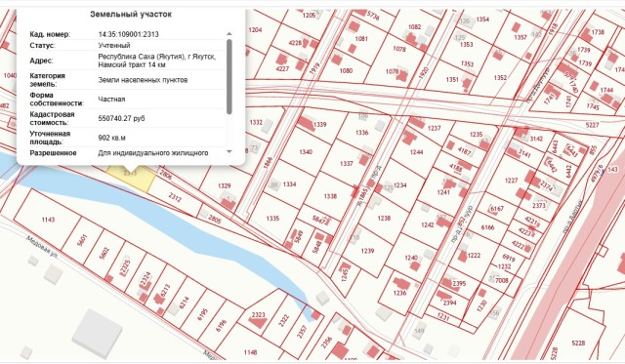This screenshot has height=364, width=625.
Task: Select parcel 6195 on the map
Action: point(202,314)
